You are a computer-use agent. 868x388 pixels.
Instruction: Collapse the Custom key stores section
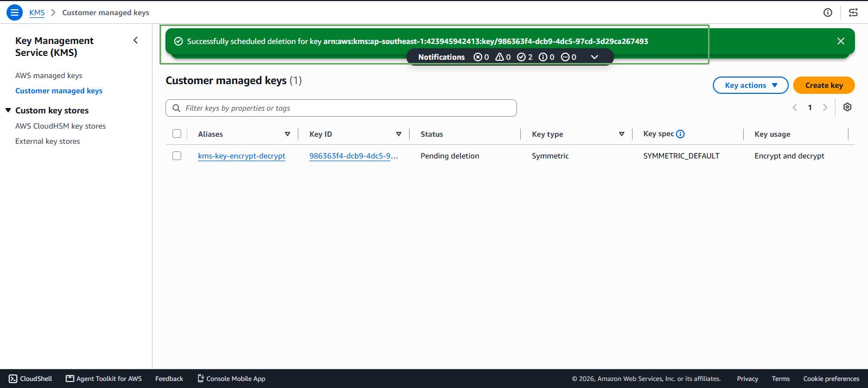[8, 110]
